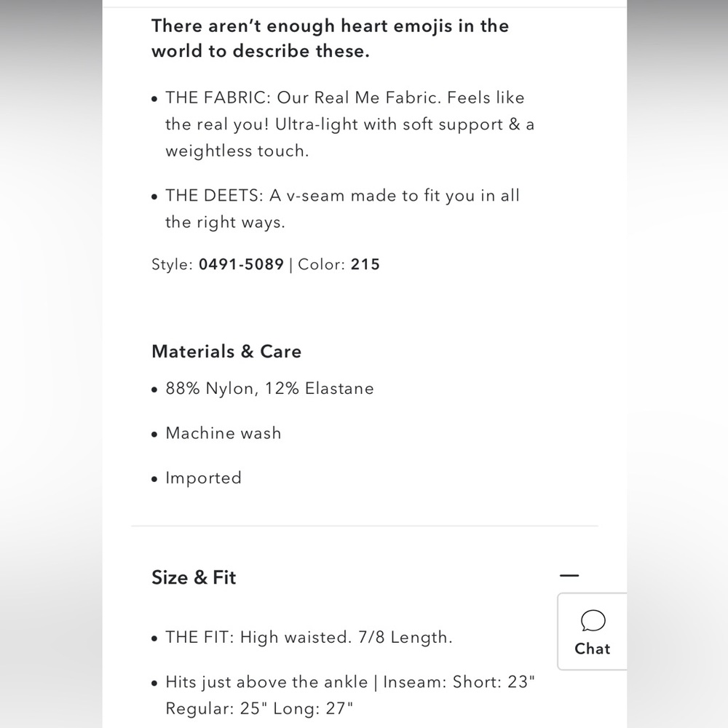This screenshot has width=728, height=728.
Task: Click the THE DEETS v-seam description
Action: pos(342,195)
